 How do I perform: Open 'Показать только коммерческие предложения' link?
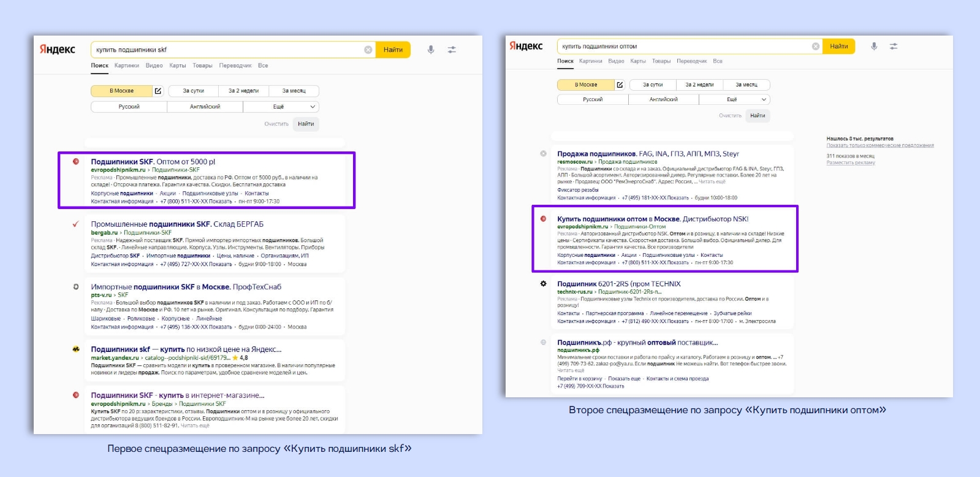point(879,146)
